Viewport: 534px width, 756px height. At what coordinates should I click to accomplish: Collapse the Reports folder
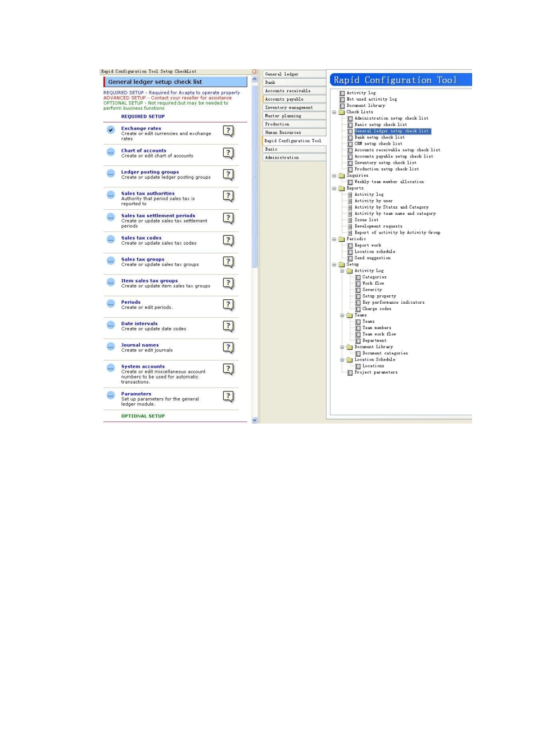pyautogui.click(x=334, y=188)
